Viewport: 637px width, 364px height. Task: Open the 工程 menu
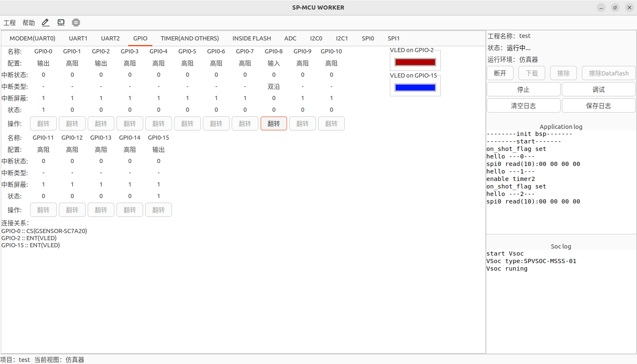[10, 23]
